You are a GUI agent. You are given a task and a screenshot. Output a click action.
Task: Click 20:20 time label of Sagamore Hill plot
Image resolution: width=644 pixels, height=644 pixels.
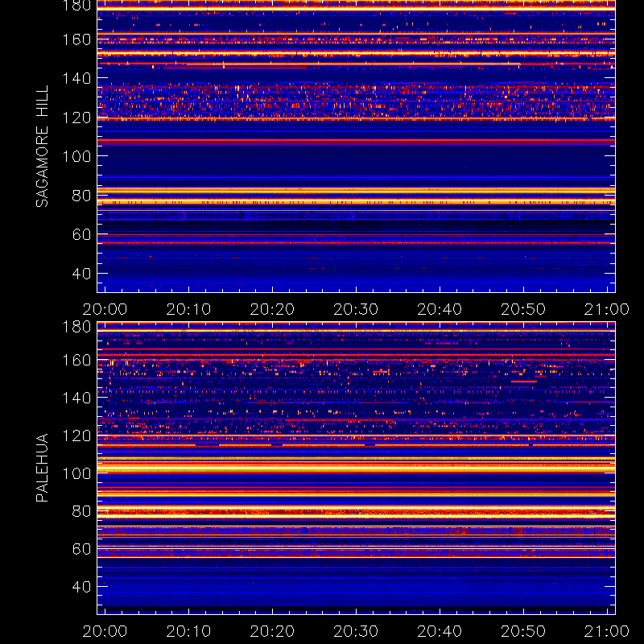[x=272, y=309]
